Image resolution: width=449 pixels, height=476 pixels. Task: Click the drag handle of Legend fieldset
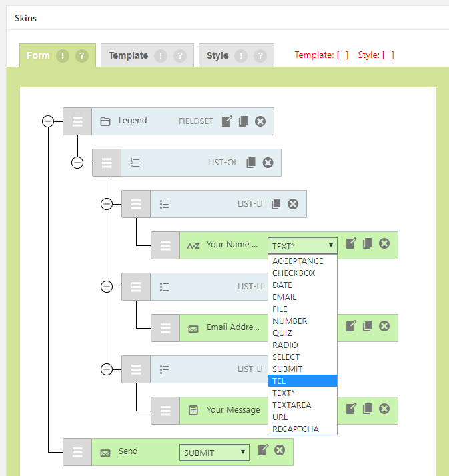[77, 121]
